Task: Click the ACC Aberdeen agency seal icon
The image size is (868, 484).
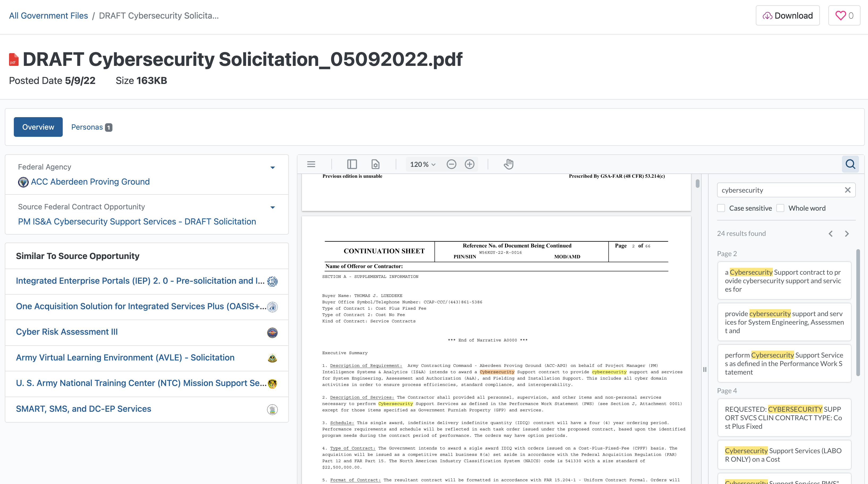Action: tap(23, 182)
